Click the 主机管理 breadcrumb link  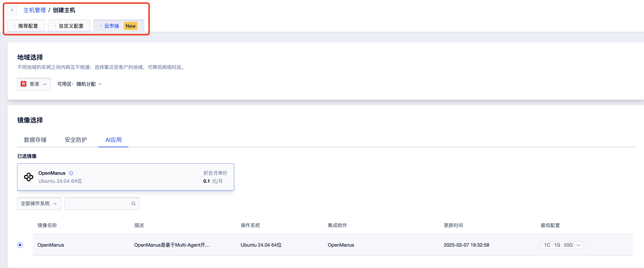click(34, 10)
